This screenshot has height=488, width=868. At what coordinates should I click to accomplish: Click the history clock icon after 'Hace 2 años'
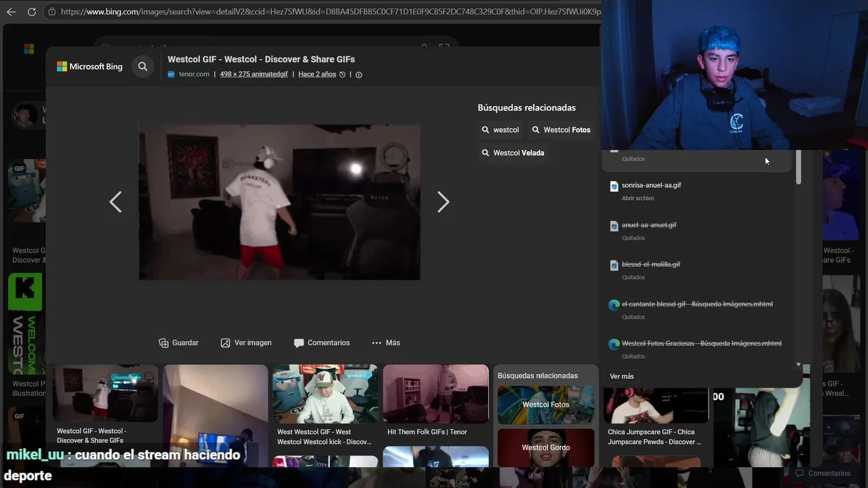[x=342, y=75]
